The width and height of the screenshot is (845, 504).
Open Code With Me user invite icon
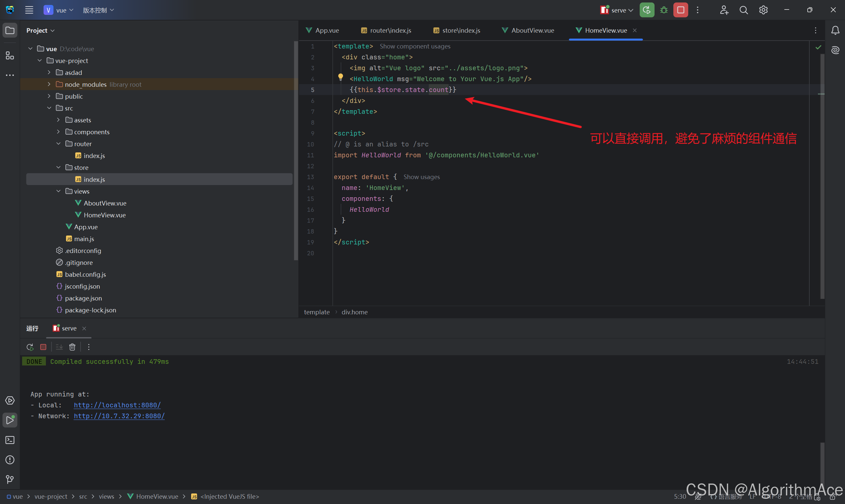(x=724, y=10)
